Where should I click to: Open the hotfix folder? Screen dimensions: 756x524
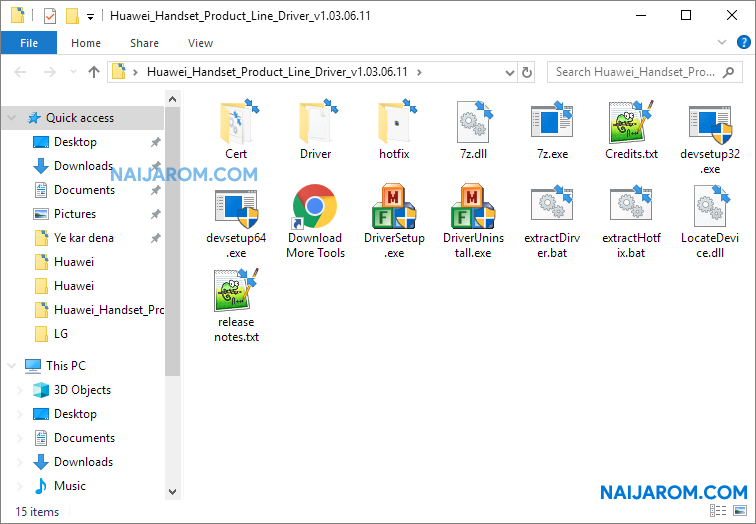tap(394, 129)
